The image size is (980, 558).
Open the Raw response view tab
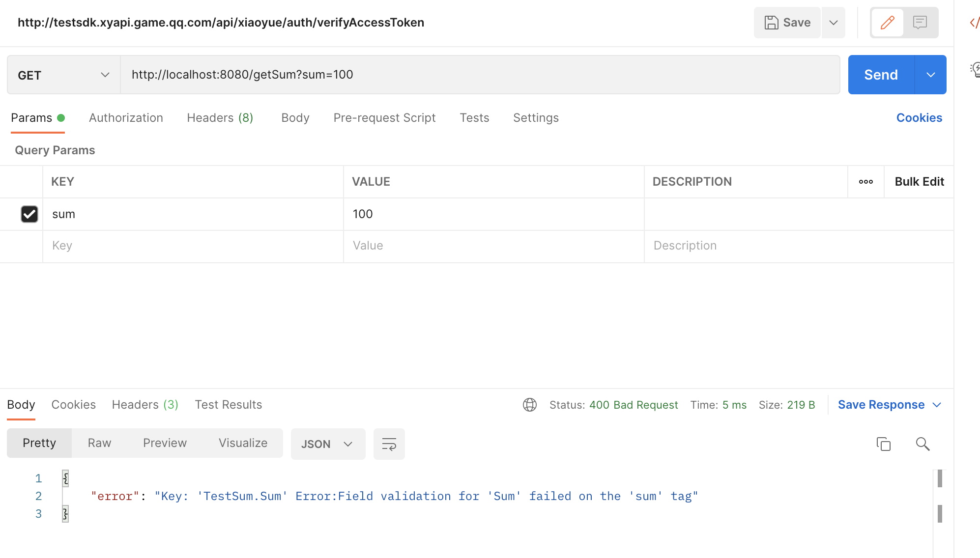pyautogui.click(x=99, y=443)
